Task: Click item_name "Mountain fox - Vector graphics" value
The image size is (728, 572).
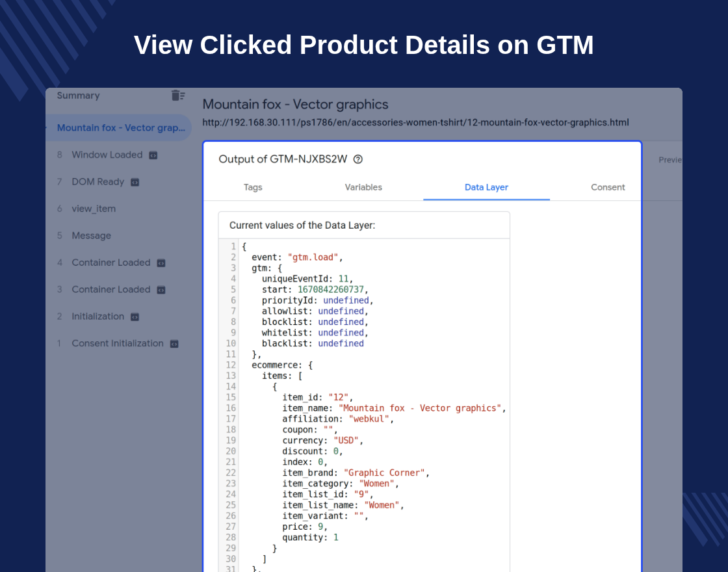Action: (420, 408)
